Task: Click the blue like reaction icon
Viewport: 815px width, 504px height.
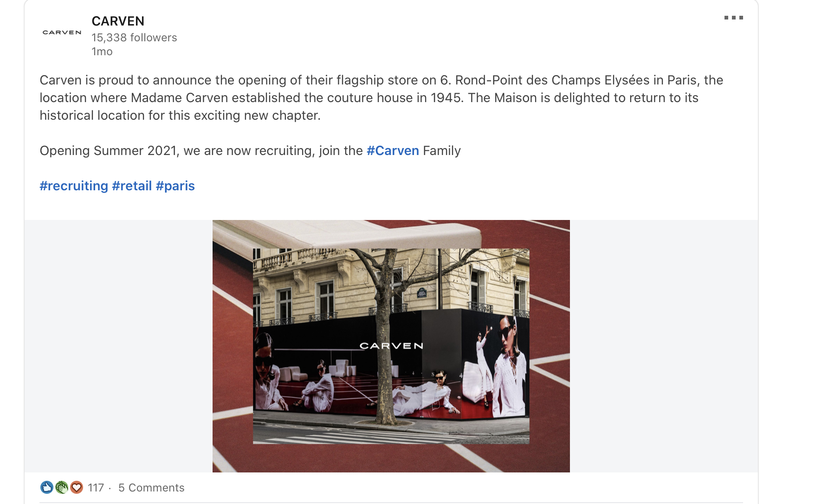Action: point(47,487)
